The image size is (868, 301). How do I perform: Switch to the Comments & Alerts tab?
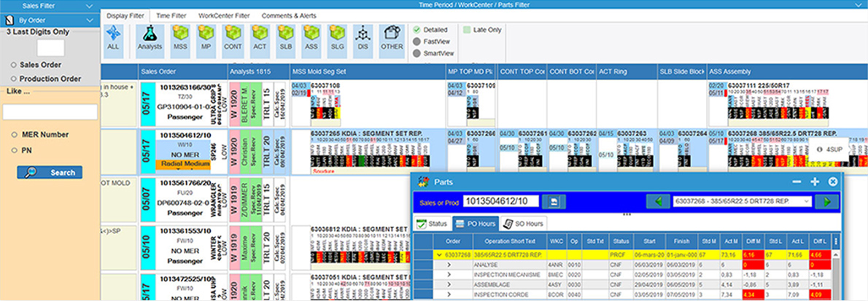tap(289, 16)
